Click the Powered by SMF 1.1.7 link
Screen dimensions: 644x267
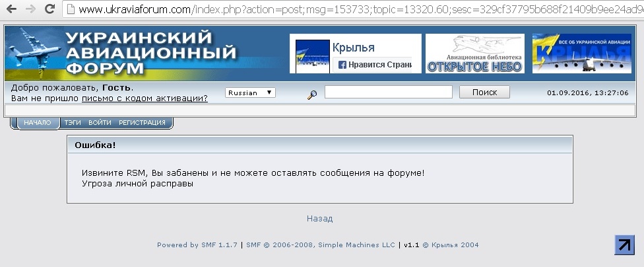click(x=198, y=245)
